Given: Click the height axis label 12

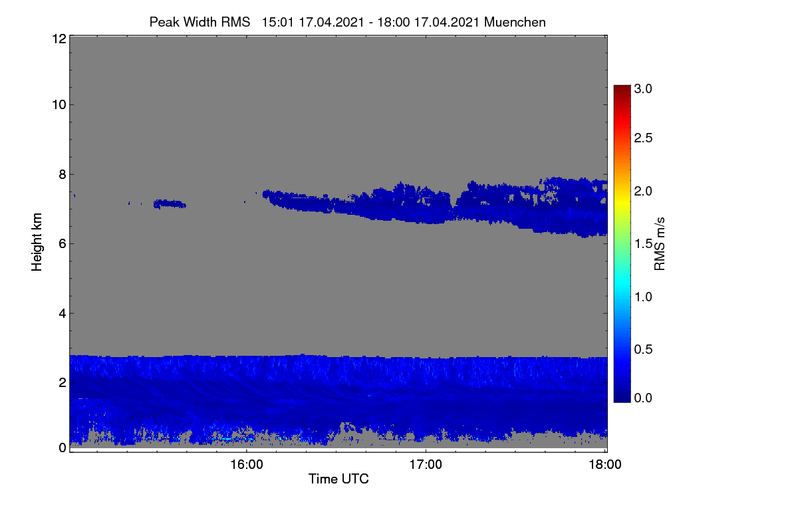Looking at the screenshot, I should pyautogui.click(x=59, y=39).
